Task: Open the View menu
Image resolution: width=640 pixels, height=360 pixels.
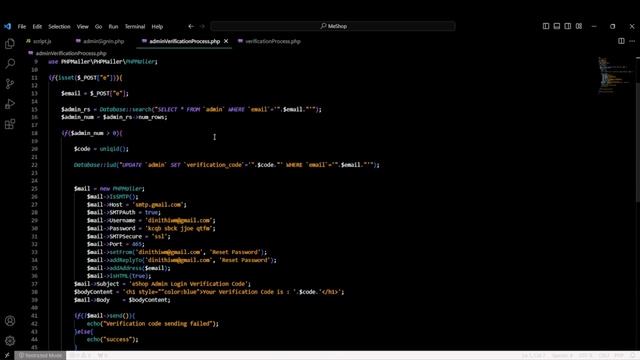Action: pos(82,27)
